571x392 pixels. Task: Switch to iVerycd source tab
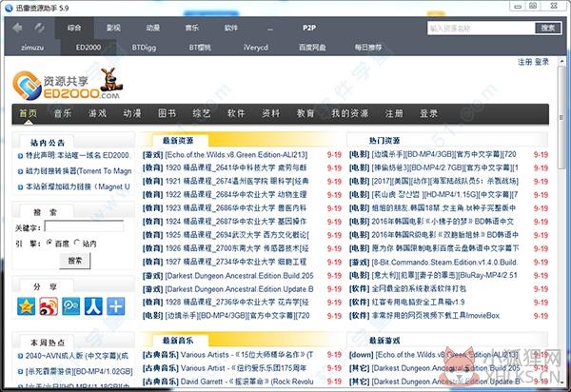tap(256, 48)
